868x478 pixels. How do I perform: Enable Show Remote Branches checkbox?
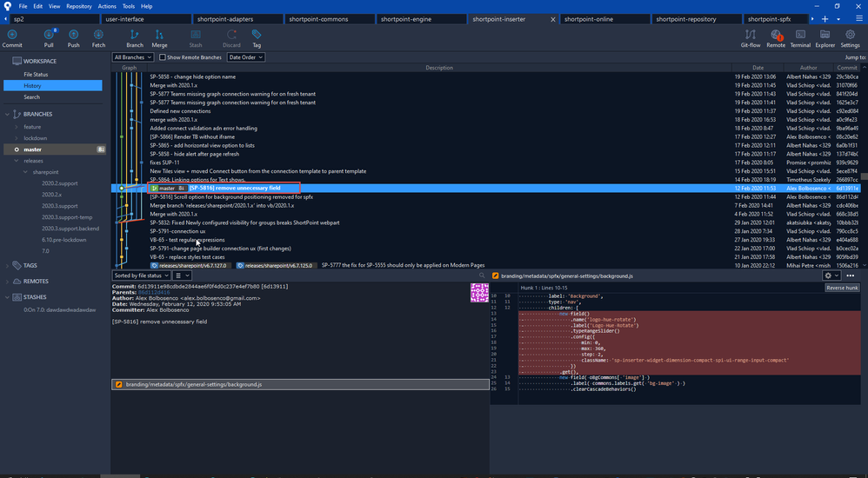pos(162,57)
